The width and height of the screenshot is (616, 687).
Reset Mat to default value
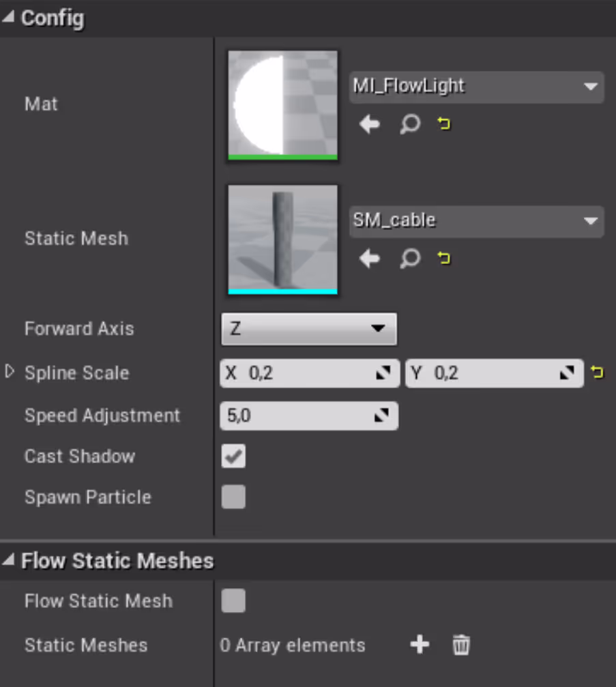pos(444,123)
